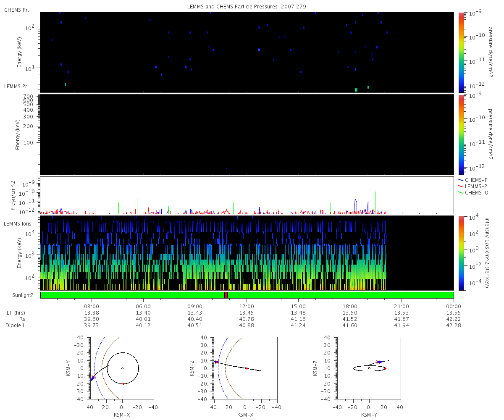Click the Dipole L row label
This screenshot has width=504, height=420.
click(x=16, y=325)
